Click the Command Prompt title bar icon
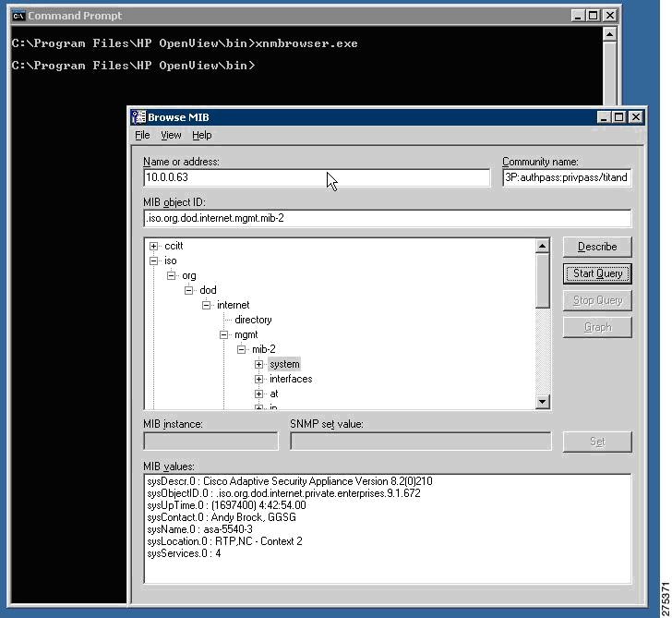The width and height of the screenshot is (672, 618). point(18,16)
